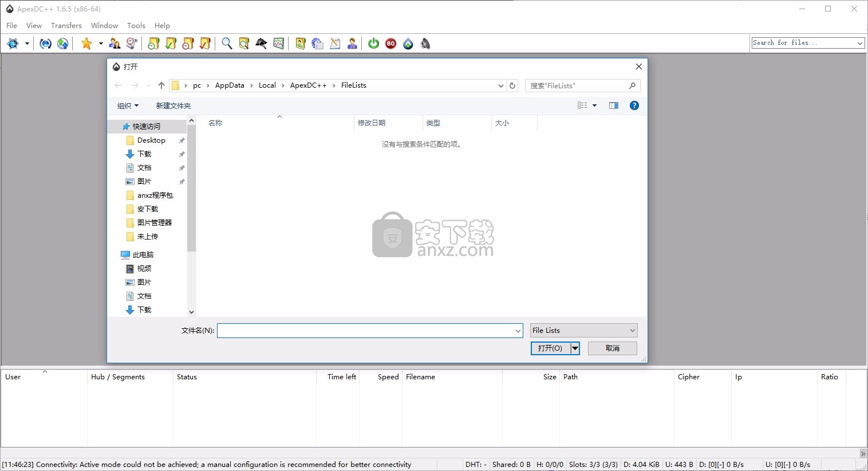Image resolution: width=868 pixels, height=471 pixels.
Task: Open the Transfers menu
Action: (x=66, y=25)
